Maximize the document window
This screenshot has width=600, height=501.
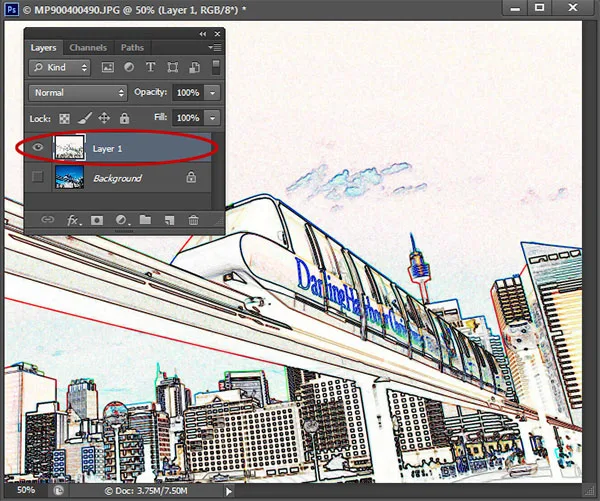[x=540, y=8]
